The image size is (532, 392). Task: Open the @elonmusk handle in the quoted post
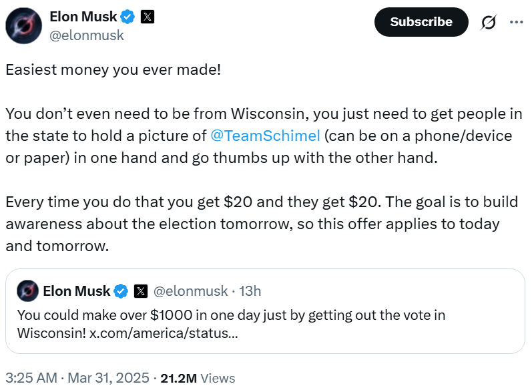tap(190, 291)
